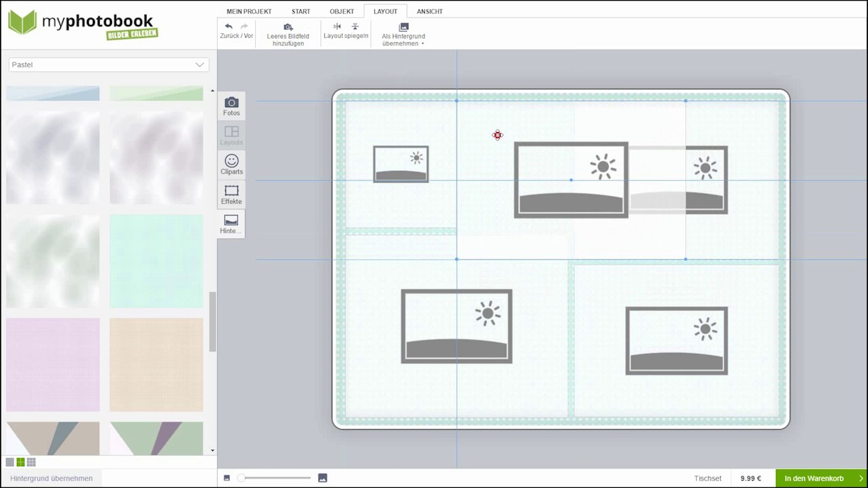Image resolution: width=868 pixels, height=488 pixels.
Task: Open the ANSICHT tab
Action: click(x=430, y=12)
